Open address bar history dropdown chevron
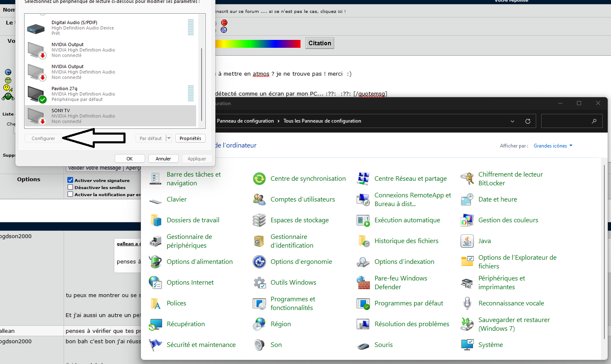Screen dimensions: 611x364 (x=512, y=121)
